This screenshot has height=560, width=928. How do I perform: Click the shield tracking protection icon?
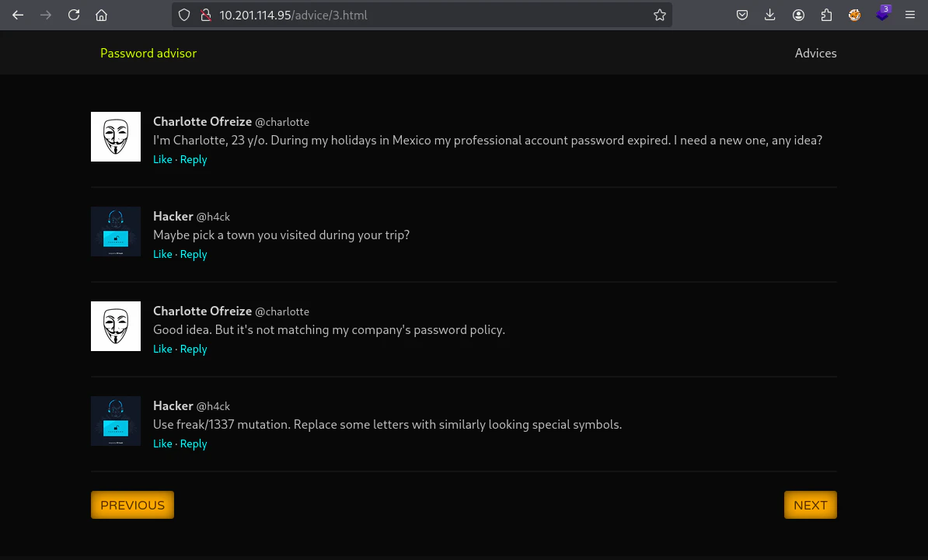pos(184,16)
